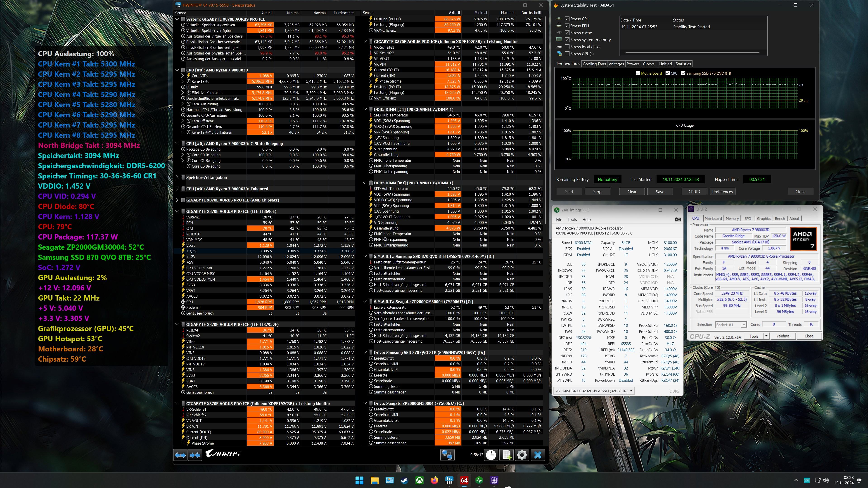Image resolution: width=868 pixels, height=488 pixels.
Task: Click Save button in AIDA64
Action: [660, 192]
